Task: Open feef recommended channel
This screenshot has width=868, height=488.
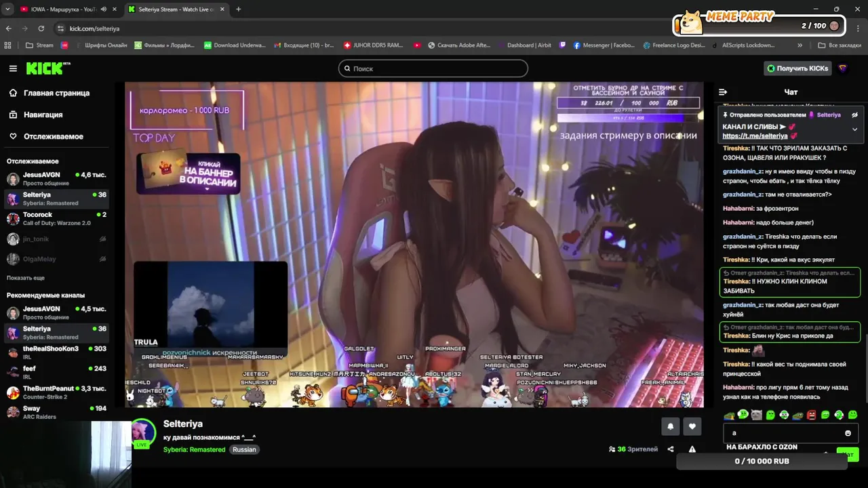Action: [56, 372]
